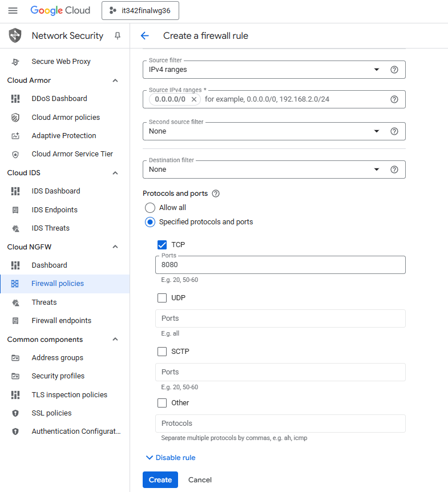This screenshot has height=492, width=448.
Task: Open Firewall policies in the sidebar
Action: click(x=58, y=284)
